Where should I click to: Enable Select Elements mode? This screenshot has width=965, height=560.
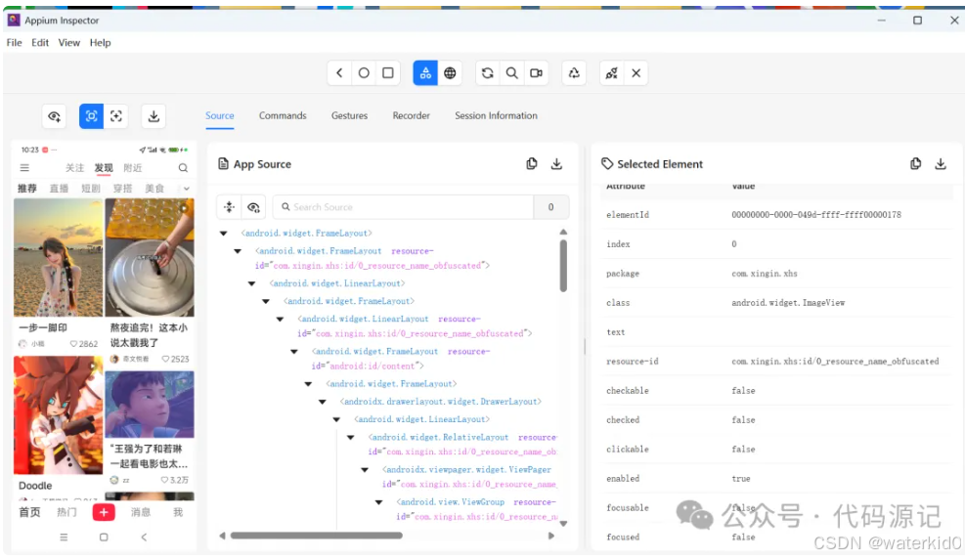click(91, 116)
